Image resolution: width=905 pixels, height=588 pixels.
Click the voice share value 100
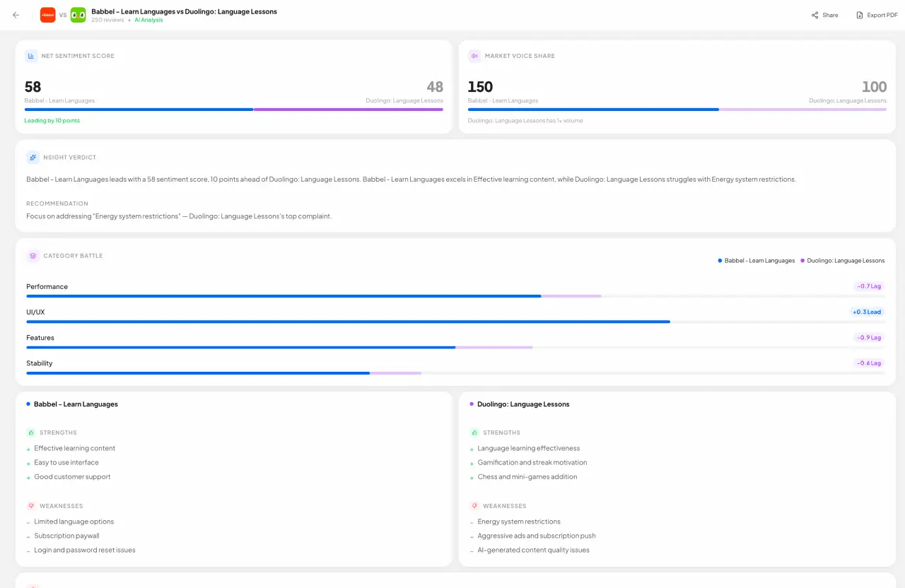click(x=874, y=87)
